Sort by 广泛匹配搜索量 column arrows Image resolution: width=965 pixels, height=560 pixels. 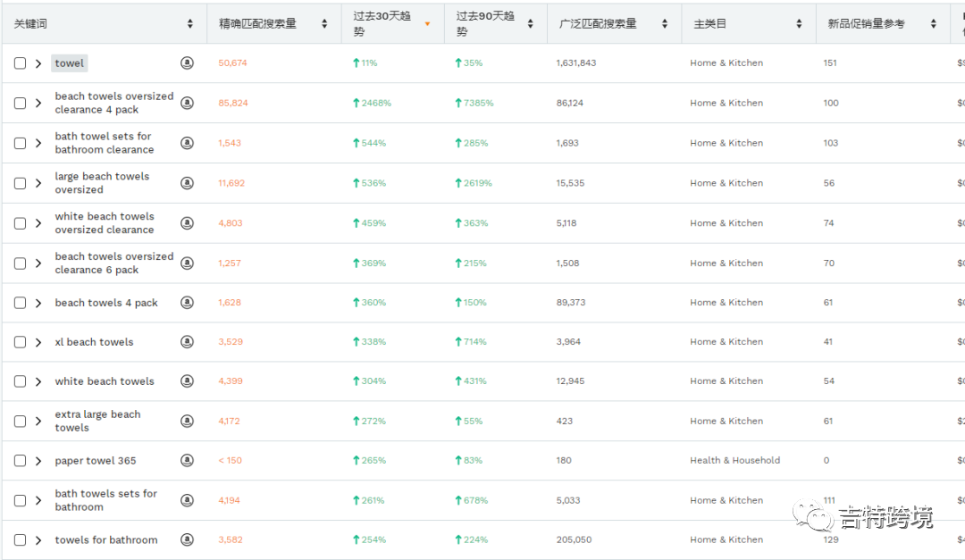click(665, 23)
